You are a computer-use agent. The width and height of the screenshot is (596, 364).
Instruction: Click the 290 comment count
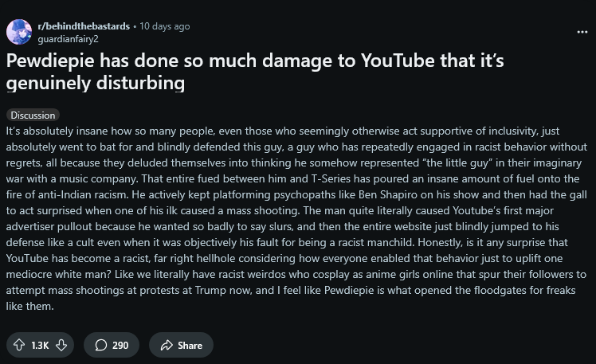tap(120, 345)
